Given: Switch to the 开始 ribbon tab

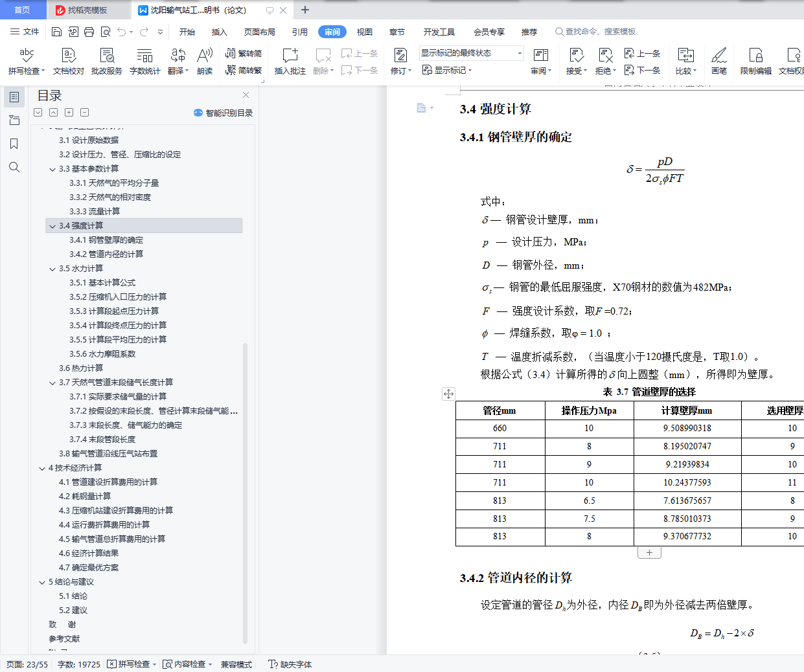Looking at the screenshot, I should tap(187, 32).
